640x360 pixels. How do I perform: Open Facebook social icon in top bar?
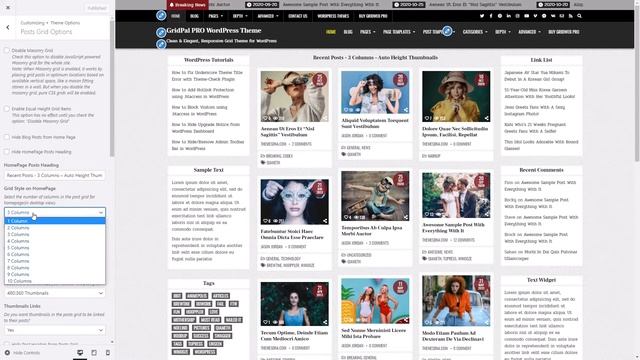tap(491, 16)
